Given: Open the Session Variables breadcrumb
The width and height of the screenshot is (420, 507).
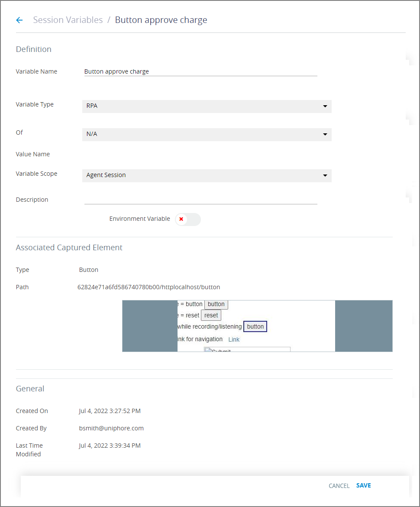Looking at the screenshot, I should coord(68,20).
